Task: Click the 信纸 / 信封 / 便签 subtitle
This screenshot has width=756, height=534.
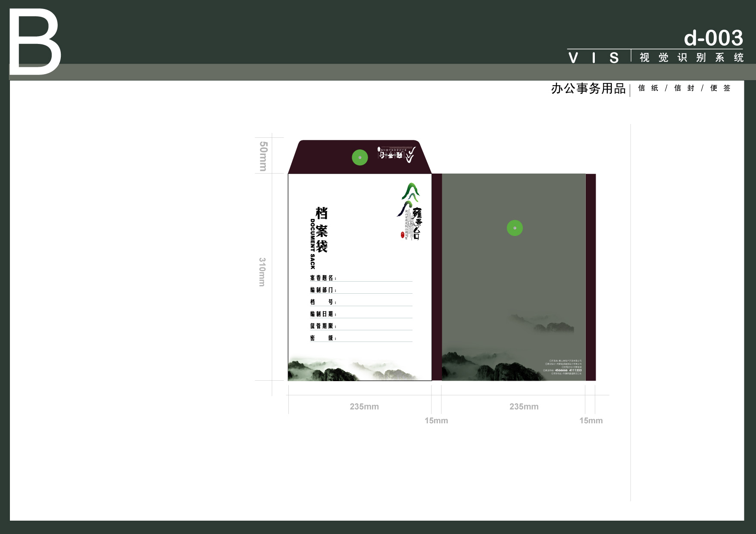Action: coord(684,88)
